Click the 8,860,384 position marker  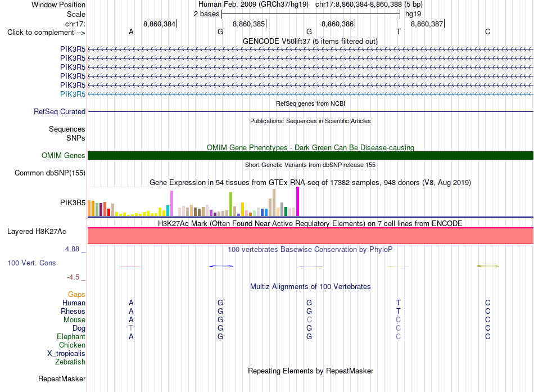[160, 24]
